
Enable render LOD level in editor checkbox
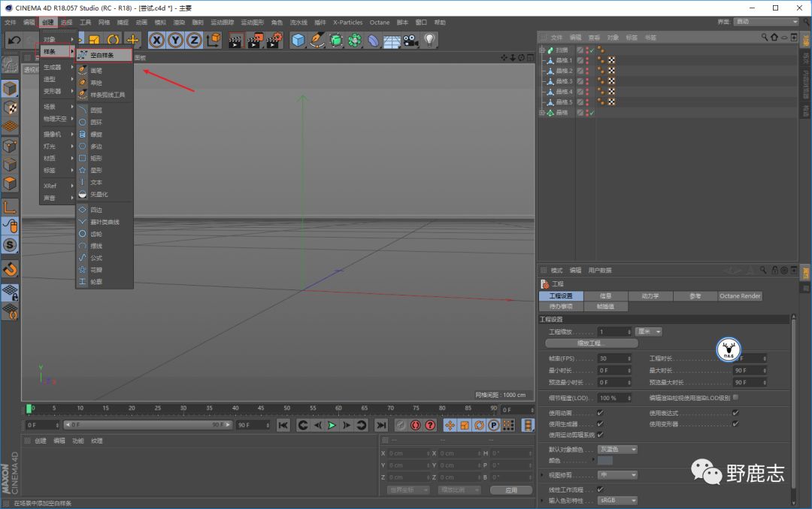pyautogui.click(x=735, y=397)
